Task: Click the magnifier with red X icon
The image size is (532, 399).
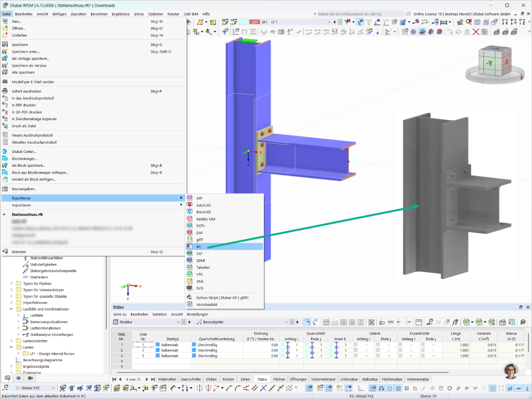Action: [x=469, y=22]
